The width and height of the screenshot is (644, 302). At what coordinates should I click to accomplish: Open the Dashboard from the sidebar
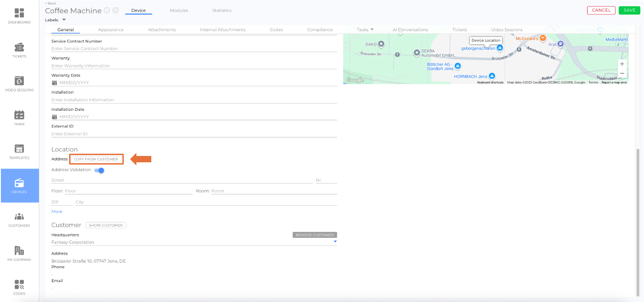click(x=19, y=16)
